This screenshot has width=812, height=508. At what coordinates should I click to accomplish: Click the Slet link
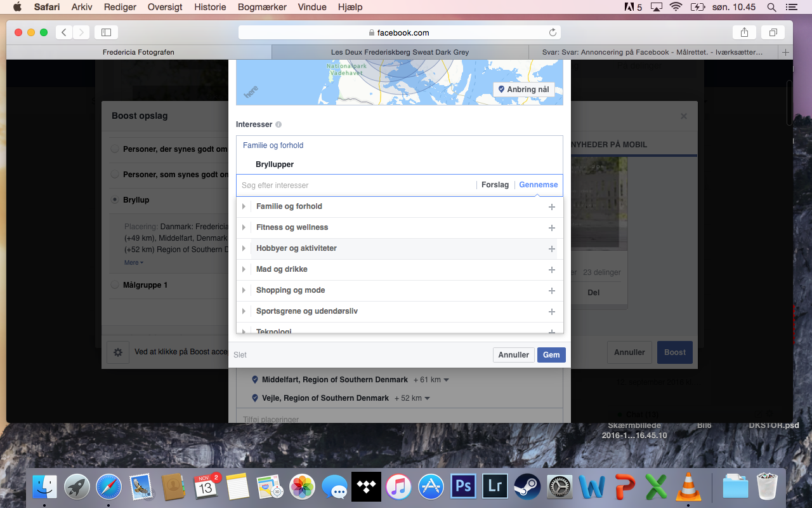[240, 355]
